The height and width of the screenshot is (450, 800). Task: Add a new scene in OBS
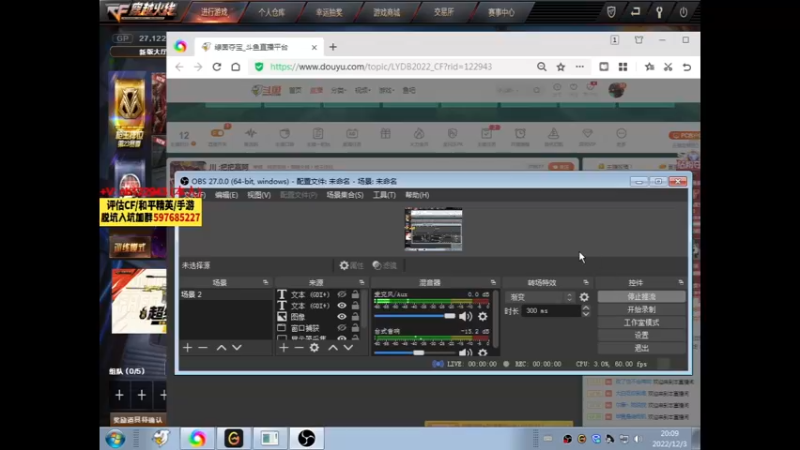point(187,347)
